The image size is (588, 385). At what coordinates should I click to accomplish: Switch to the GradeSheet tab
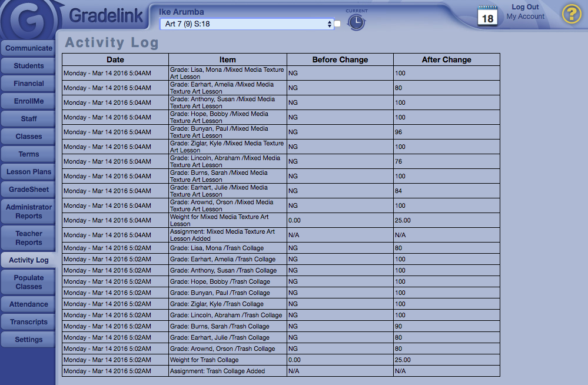pos(29,190)
